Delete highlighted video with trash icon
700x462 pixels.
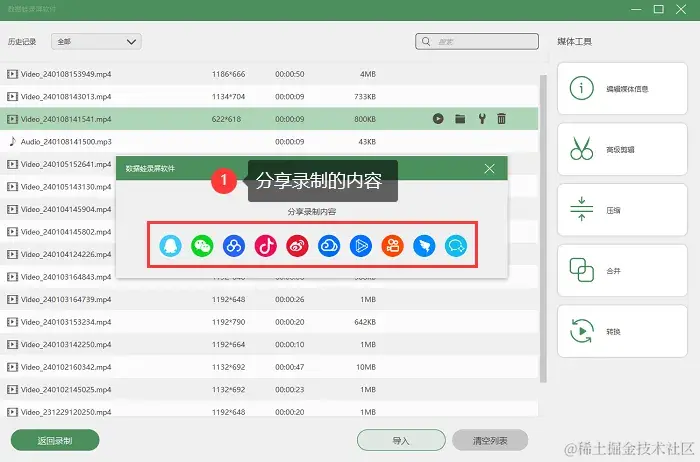point(501,119)
